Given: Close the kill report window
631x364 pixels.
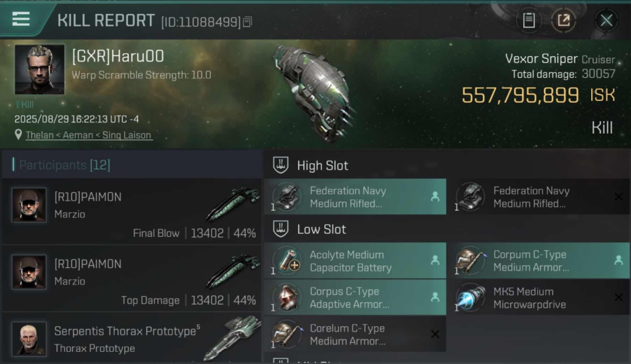Looking at the screenshot, I should [606, 20].
